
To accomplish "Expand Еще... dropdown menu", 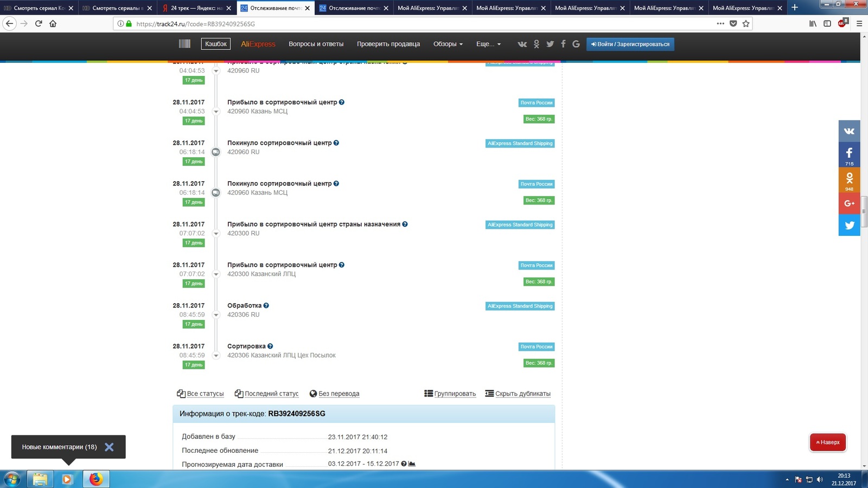I will [x=489, y=44].
